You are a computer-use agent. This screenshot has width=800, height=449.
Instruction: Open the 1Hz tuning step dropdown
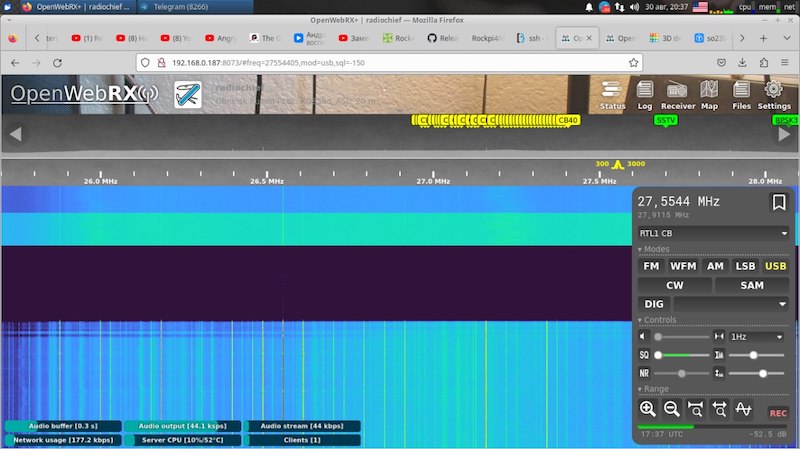tap(757, 337)
